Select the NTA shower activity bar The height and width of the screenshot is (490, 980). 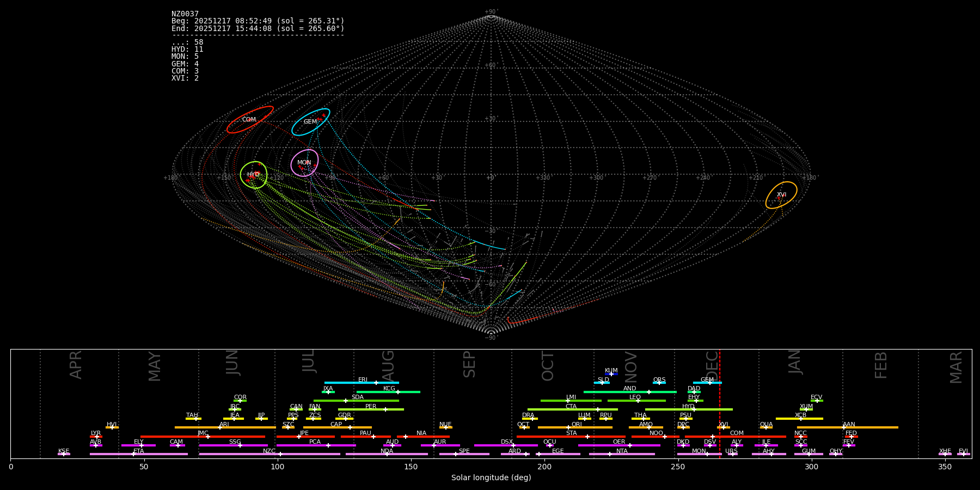tap(621, 454)
